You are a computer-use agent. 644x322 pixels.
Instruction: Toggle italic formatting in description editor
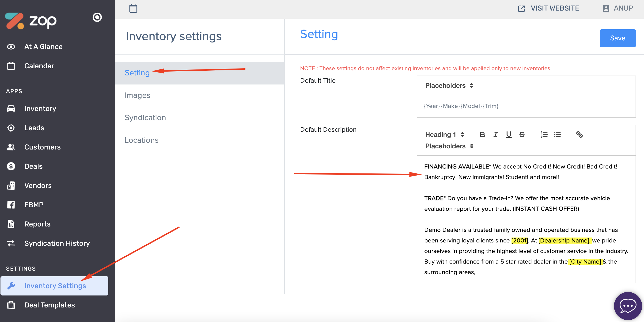pos(496,135)
